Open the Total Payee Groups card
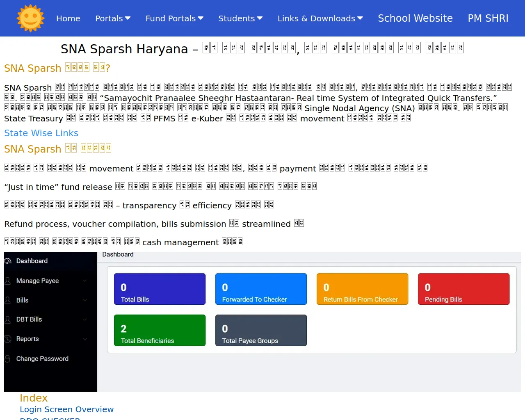Image resolution: width=525 pixels, height=420 pixels. click(x=261, y=331)
